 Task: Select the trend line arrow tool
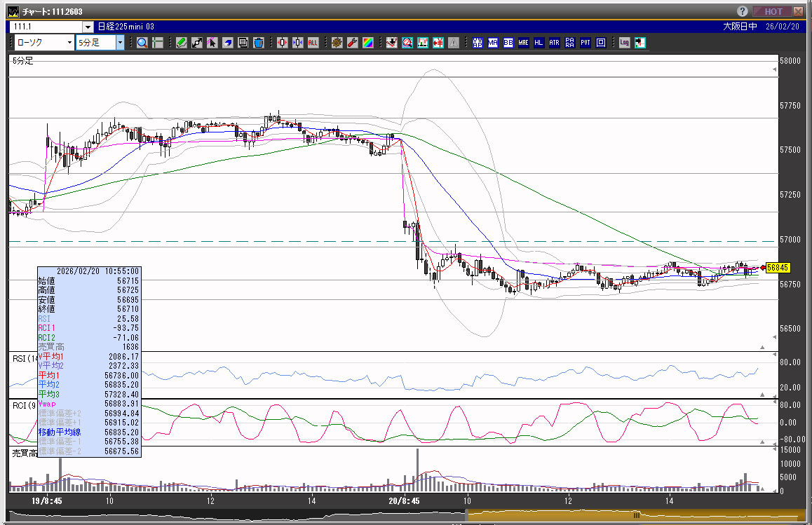[x=197, y=43]
